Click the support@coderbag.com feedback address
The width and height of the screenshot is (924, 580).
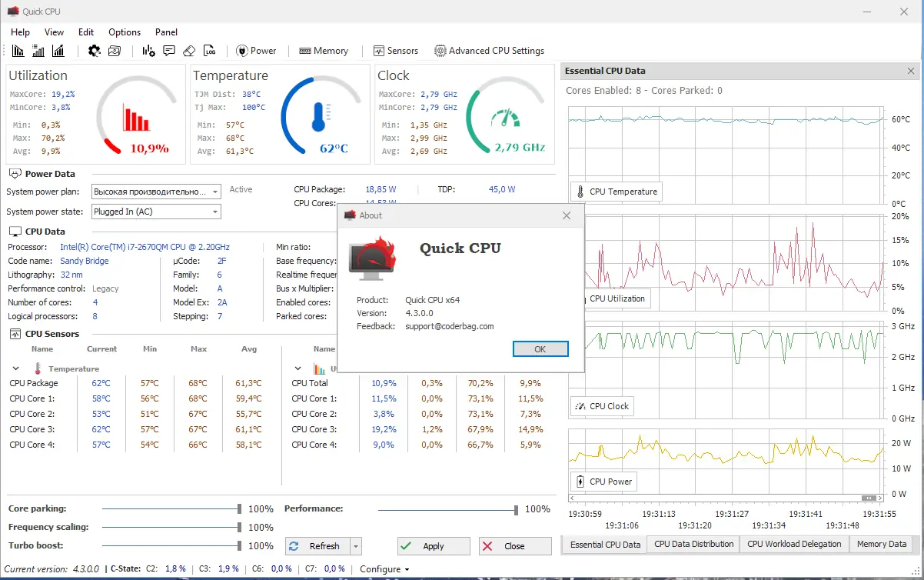click(450, 326)
